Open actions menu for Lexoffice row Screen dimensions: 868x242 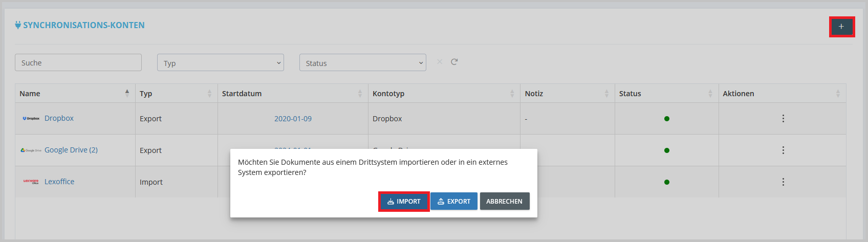pyautogui.click(x=783, y=182)
